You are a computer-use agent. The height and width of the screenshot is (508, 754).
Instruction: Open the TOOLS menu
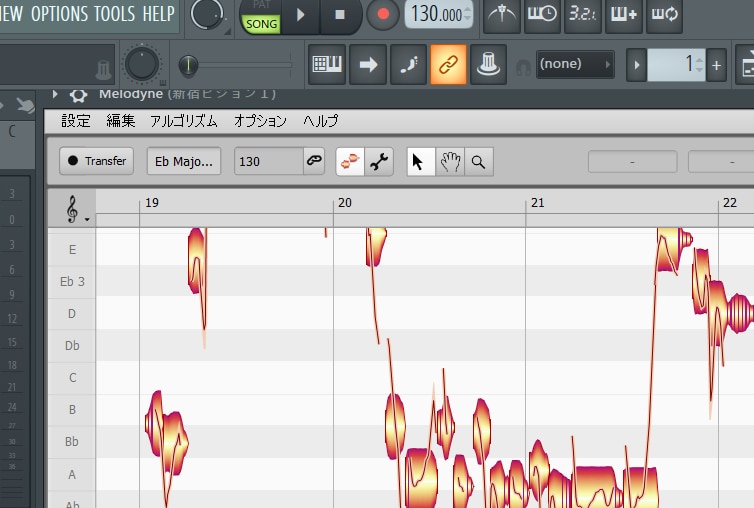(x=115, y=13)
